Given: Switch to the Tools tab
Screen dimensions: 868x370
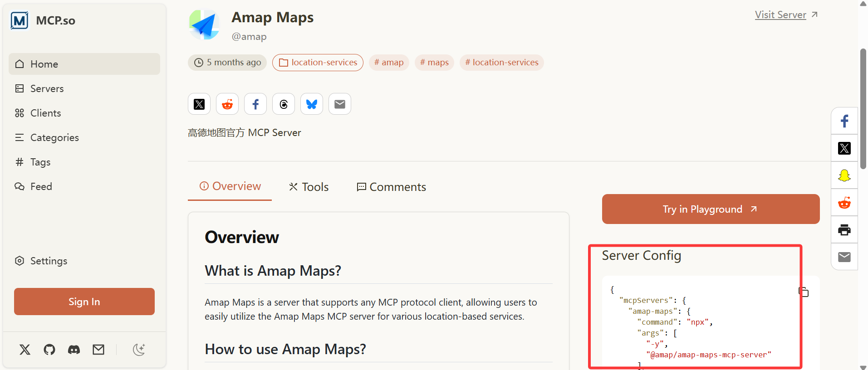Looking at the screenshot, I should click(x=309, y=187).
